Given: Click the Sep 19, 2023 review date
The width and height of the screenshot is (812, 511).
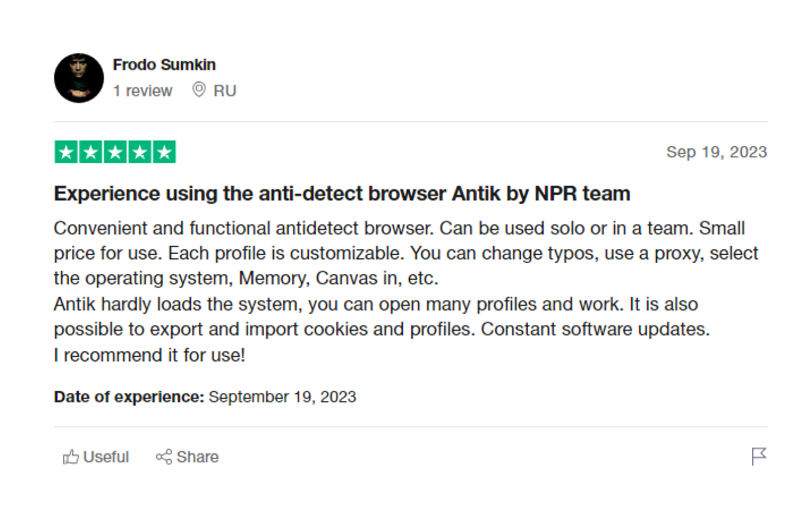Looking at the screenshot, I should pyautogui.click(x=716, y=152).
